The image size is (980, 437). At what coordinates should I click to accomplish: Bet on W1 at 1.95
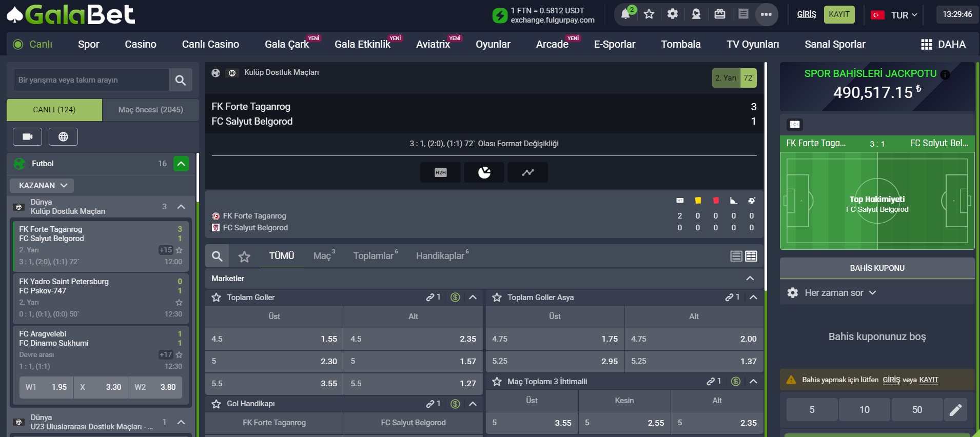(47, 387)
